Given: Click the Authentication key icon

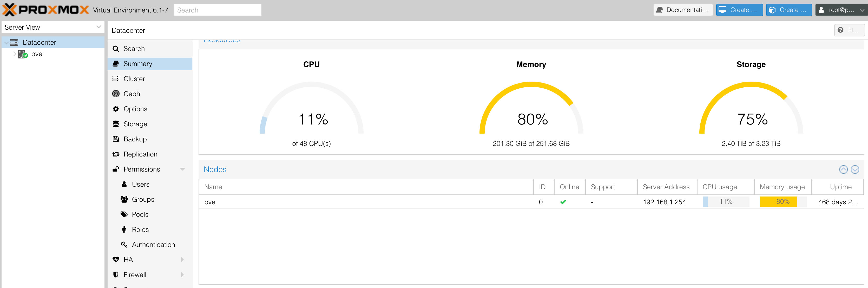Looking at the screenshot, I should tap(124, 245).
